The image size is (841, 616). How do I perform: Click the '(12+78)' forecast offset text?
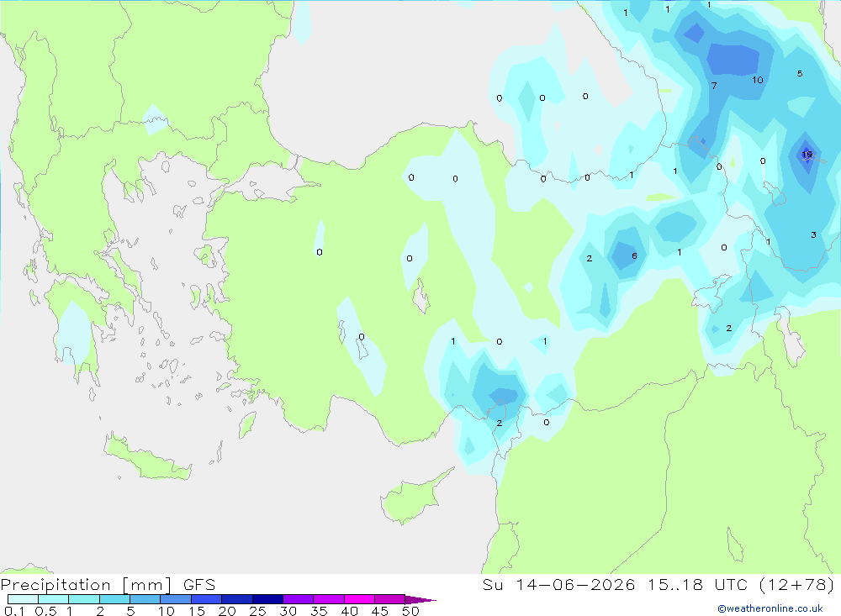[797, 584]
